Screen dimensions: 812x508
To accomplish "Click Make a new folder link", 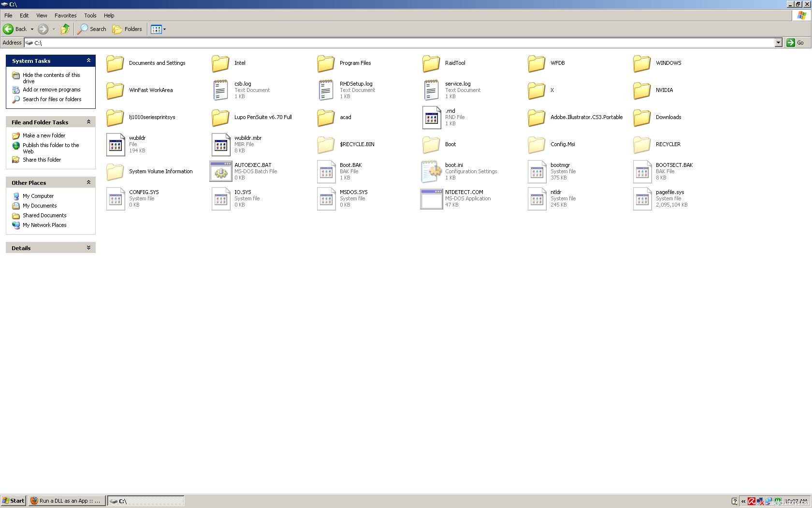I will tap(44, 135).
